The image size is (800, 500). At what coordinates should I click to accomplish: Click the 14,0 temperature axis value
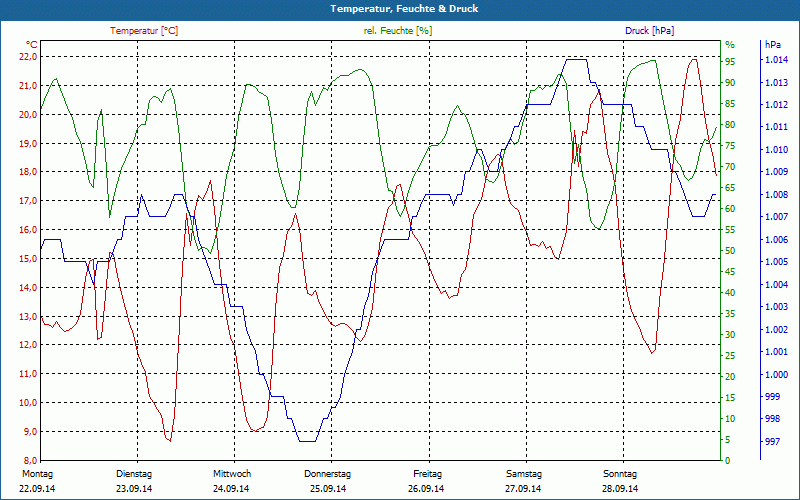coord(28,287)
